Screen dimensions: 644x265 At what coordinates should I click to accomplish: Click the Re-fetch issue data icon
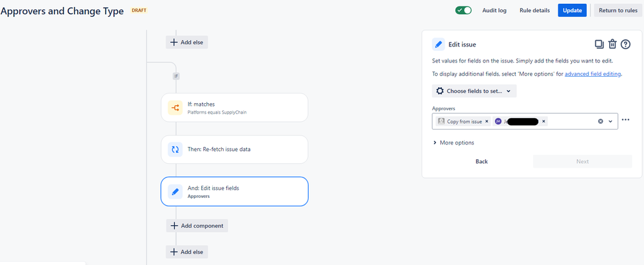[175, 149]
